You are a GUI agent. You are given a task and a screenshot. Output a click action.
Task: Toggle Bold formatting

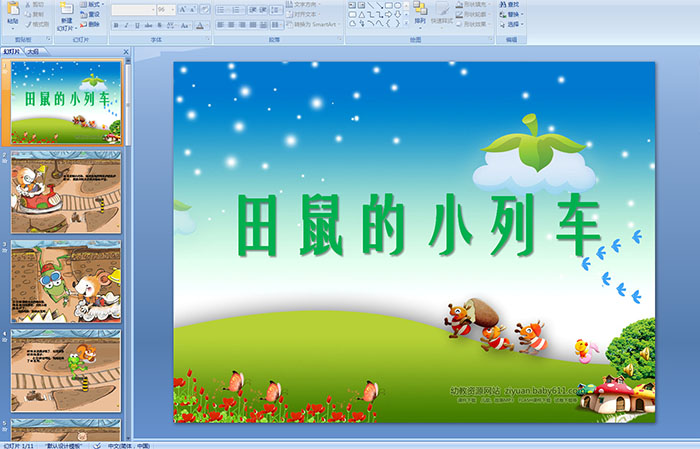(x=115, y=25)
